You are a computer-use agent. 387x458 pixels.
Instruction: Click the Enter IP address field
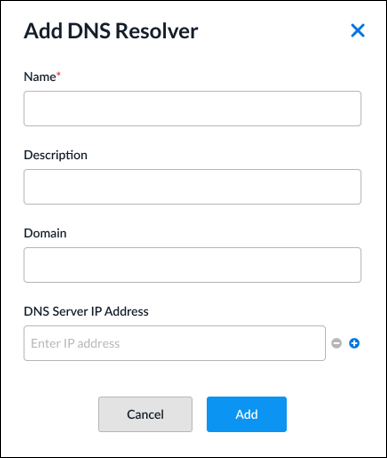coord(175,343)
